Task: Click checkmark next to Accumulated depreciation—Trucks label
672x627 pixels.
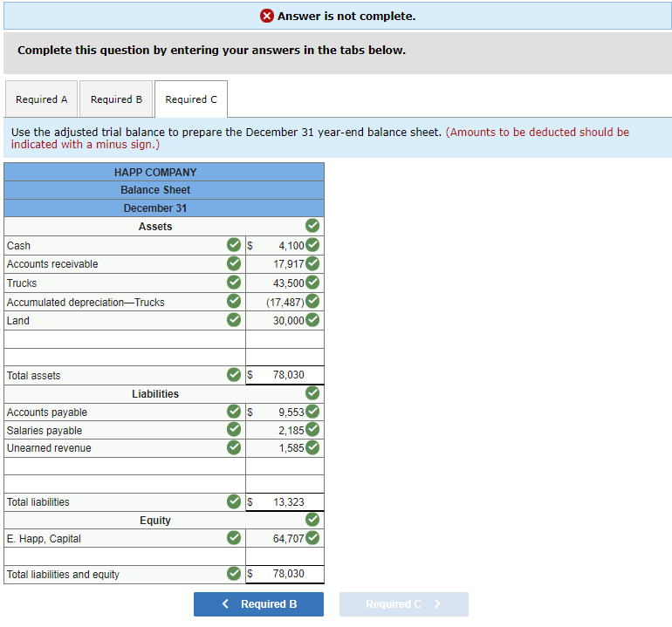Action: (234, 301)
